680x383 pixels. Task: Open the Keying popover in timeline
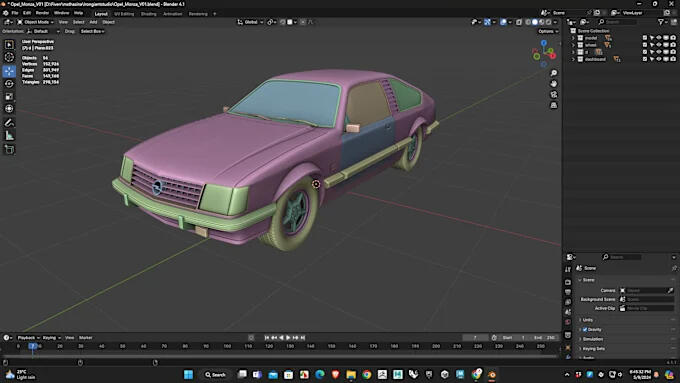coord(51,337)
